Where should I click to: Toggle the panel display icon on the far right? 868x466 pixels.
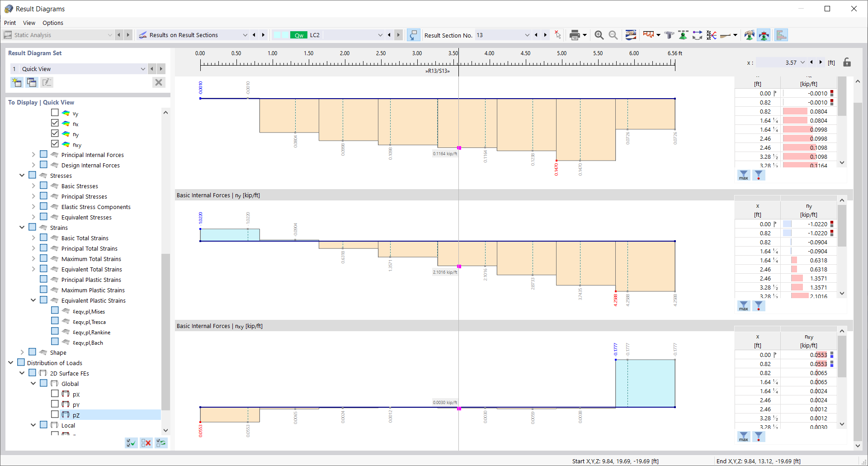click(781, 35)
